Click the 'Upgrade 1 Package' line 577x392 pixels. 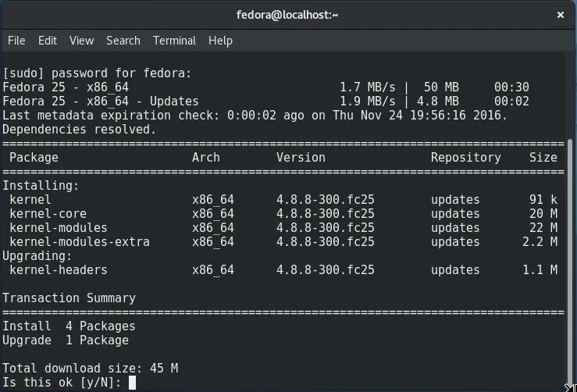pyautogui.click(x=66, y=340)
